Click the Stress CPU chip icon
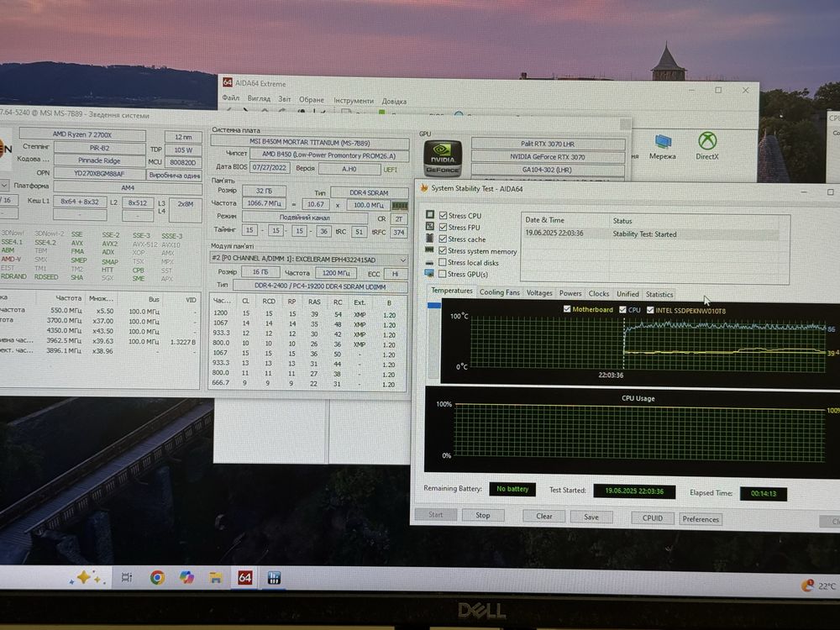 click(x=429, y=214)
